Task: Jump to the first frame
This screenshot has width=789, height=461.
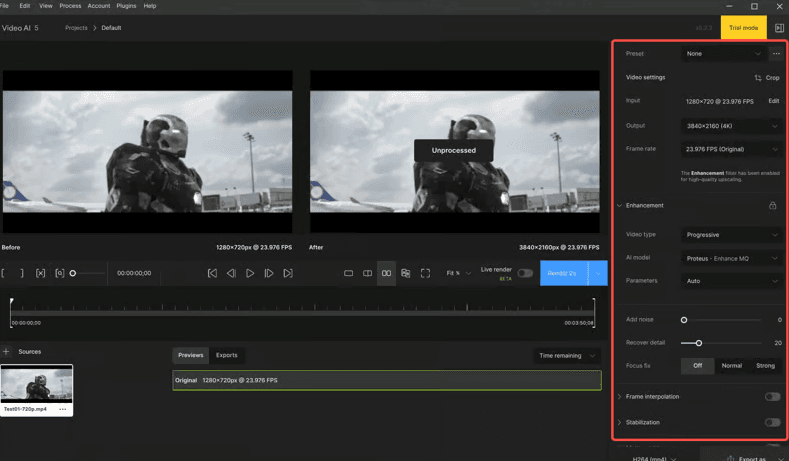Action: click(212, 273)
